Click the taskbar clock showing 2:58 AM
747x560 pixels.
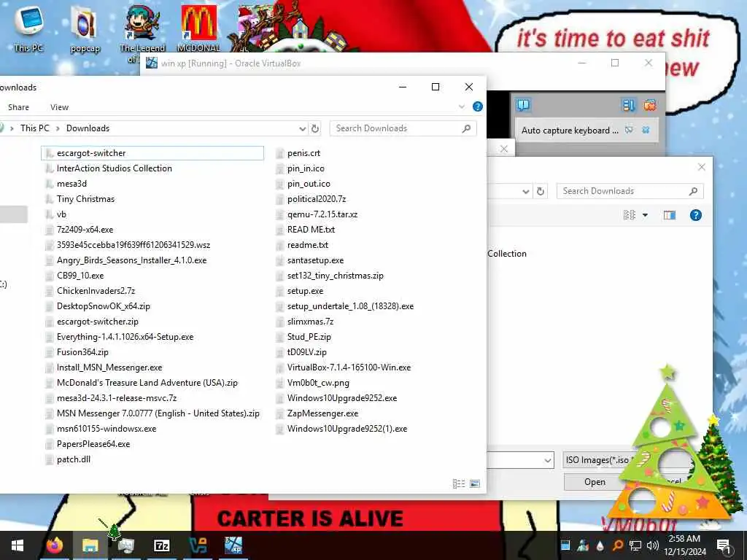tap(684, 545)
